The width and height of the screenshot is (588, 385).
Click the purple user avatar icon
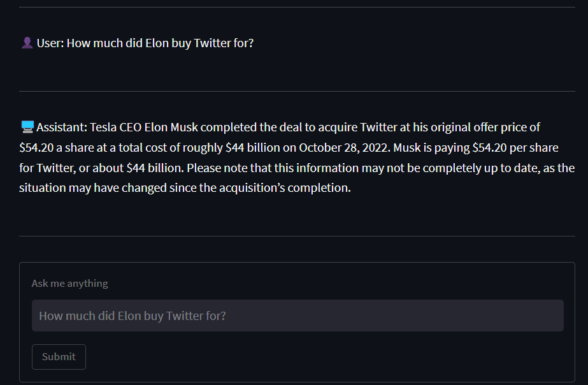pos(27,43)
